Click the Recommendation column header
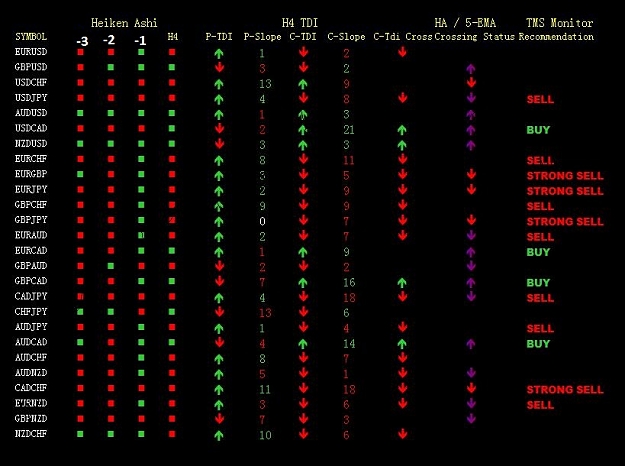This screenshot has width=625, height=466. 556,37
